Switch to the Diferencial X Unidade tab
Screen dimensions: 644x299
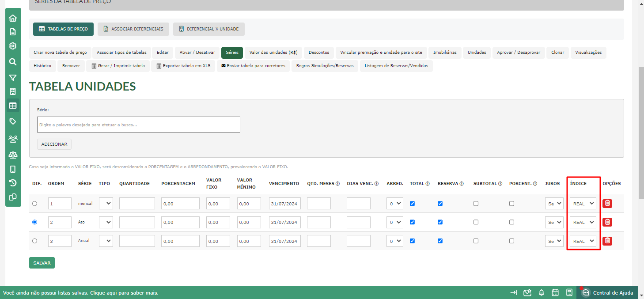tap(209, 29)
